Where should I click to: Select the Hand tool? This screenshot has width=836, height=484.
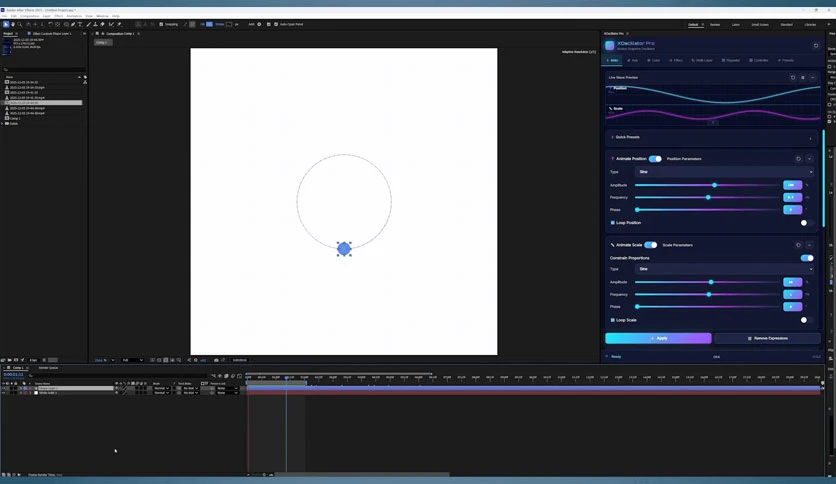point(13,24)
